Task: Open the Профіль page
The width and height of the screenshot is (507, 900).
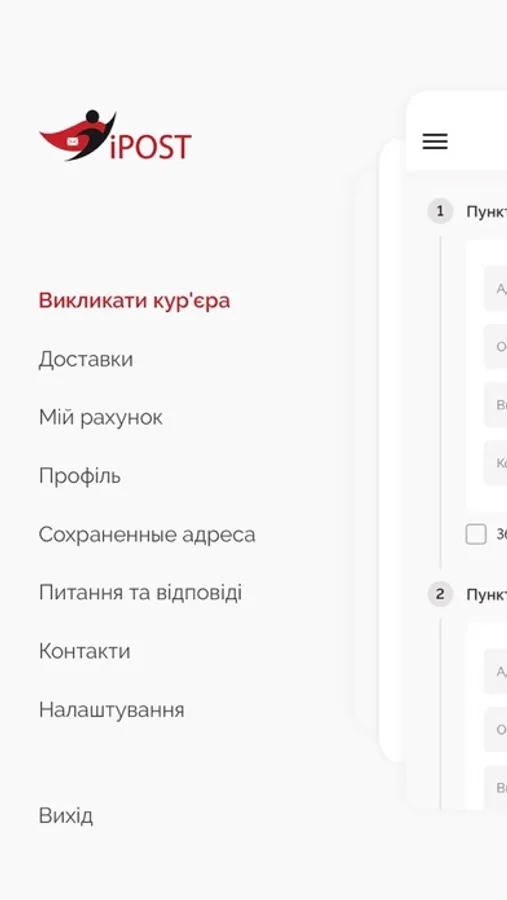Action: coord(80,476)
